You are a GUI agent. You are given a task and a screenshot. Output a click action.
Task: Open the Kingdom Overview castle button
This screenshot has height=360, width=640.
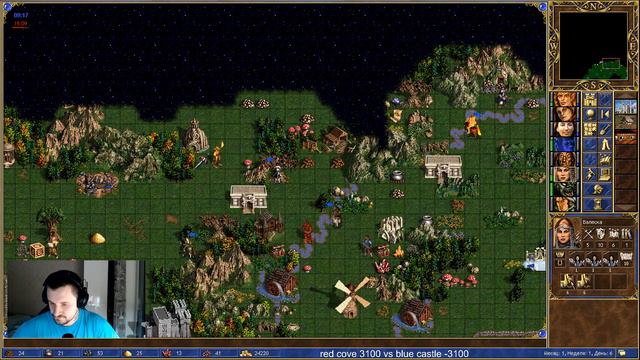[590, 99]
